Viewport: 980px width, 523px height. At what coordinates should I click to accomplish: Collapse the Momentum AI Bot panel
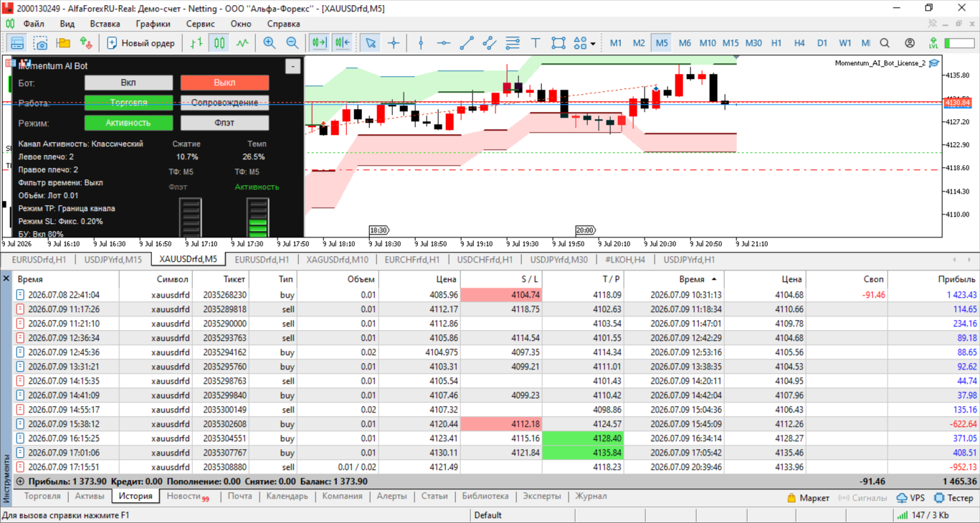[292, 66]
